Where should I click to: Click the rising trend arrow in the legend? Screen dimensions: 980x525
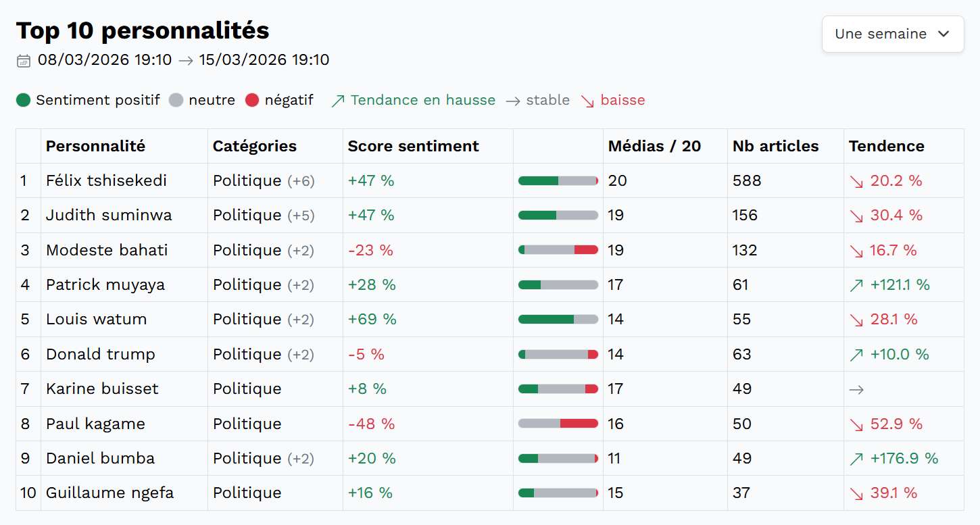tap(337, 99)
